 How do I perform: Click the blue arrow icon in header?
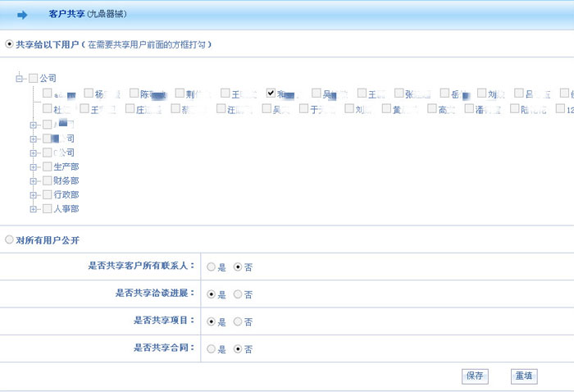pos(22,15)
